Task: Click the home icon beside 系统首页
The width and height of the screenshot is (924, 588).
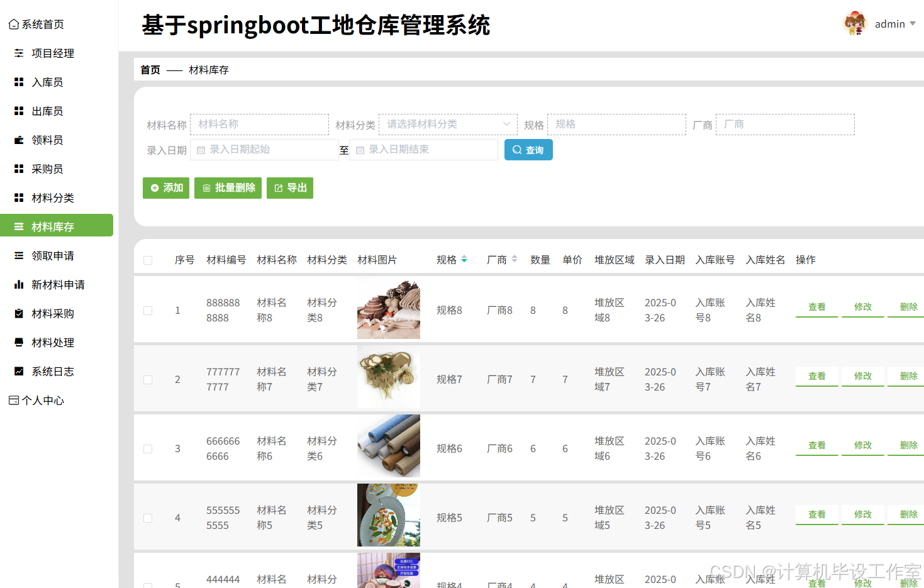Action: (x=13, y=25)
